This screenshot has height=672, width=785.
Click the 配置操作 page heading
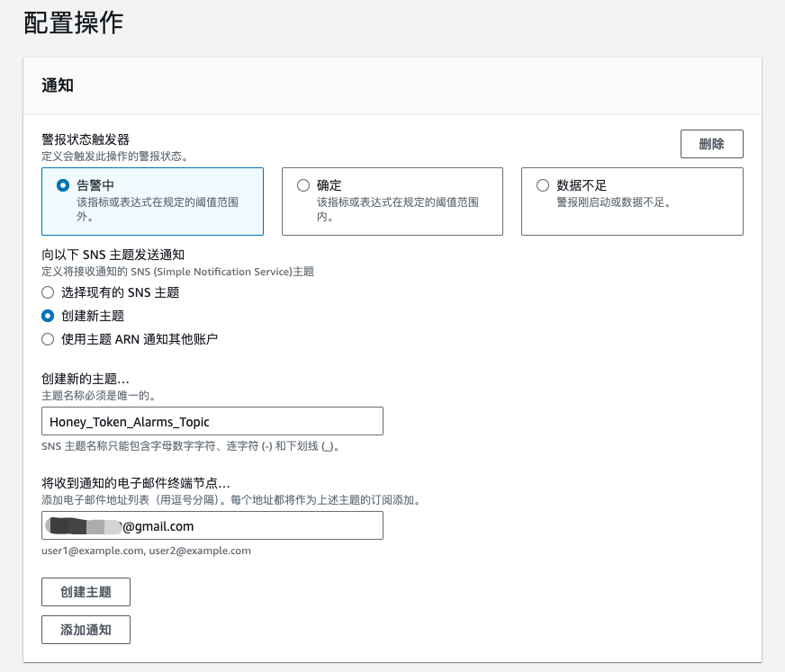click(x=73, y=23)
